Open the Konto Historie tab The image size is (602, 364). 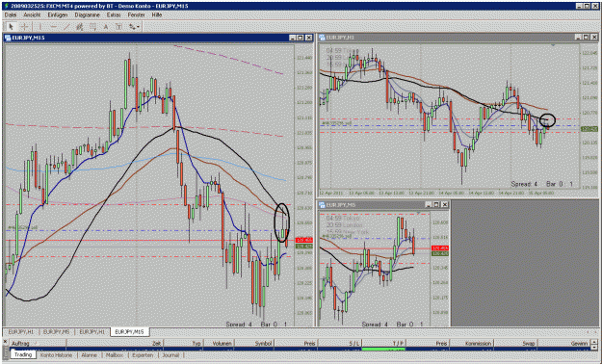(x=56, y=355)
